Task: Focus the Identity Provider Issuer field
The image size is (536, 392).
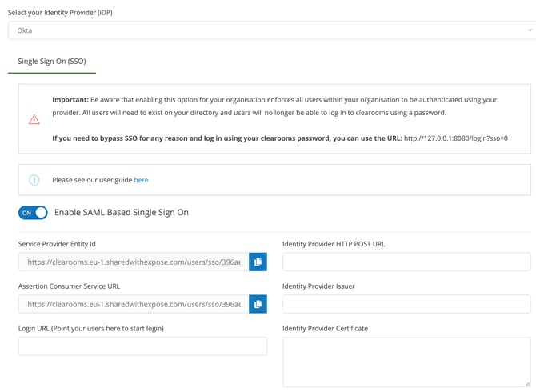Action: pos(406,303)
